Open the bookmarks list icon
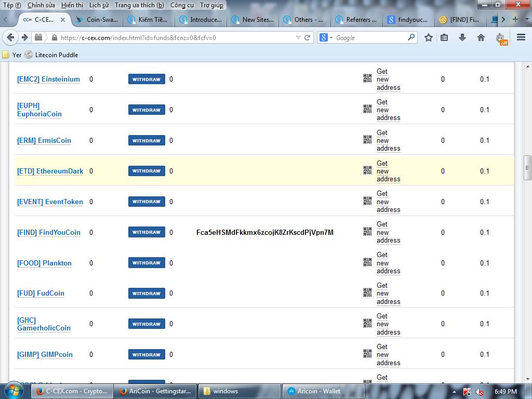The height and width of the screenshot is (399, 532). [444, 37]
